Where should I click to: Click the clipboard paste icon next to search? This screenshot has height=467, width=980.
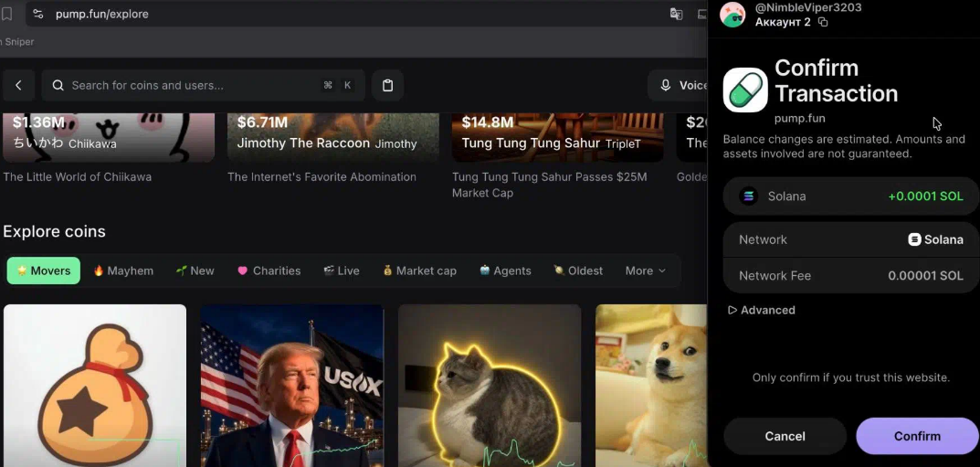point(387,86)
